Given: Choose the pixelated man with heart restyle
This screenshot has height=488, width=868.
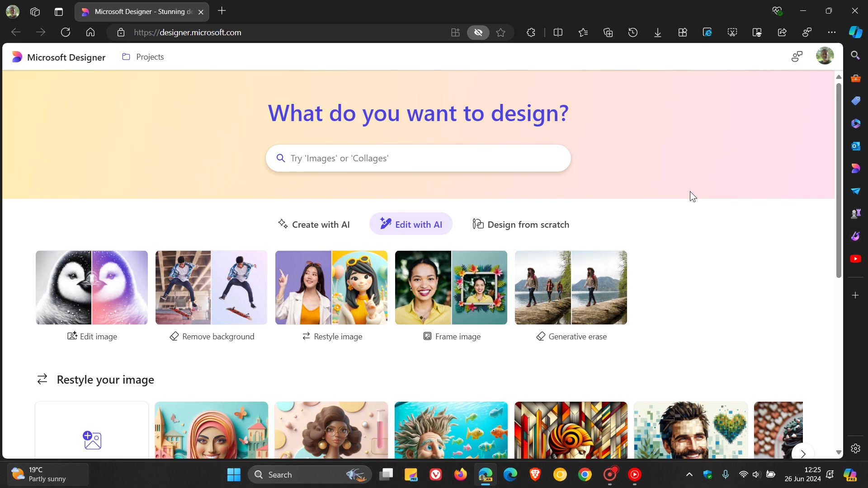Looking at the screenshot, I should tap(691, 430).
